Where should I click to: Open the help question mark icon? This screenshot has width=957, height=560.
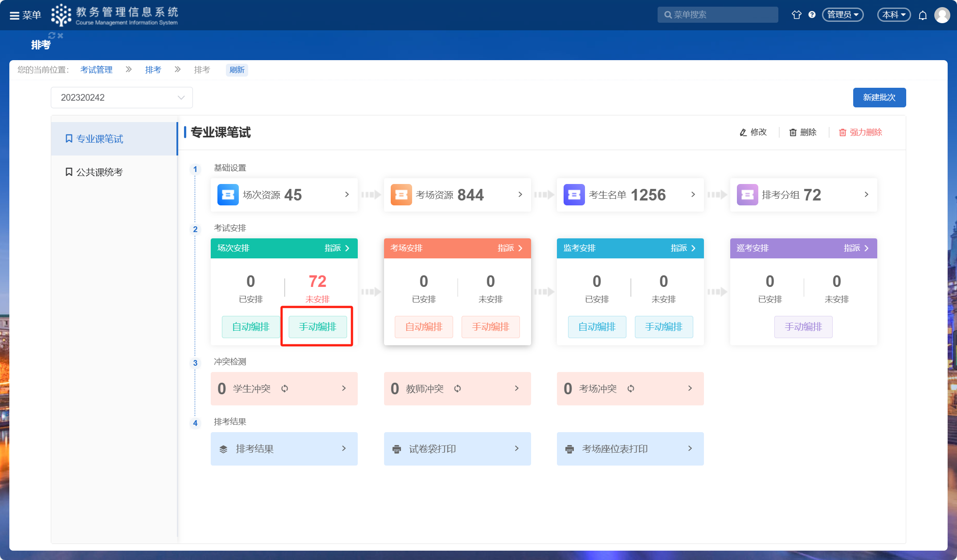tap(812, 15)
